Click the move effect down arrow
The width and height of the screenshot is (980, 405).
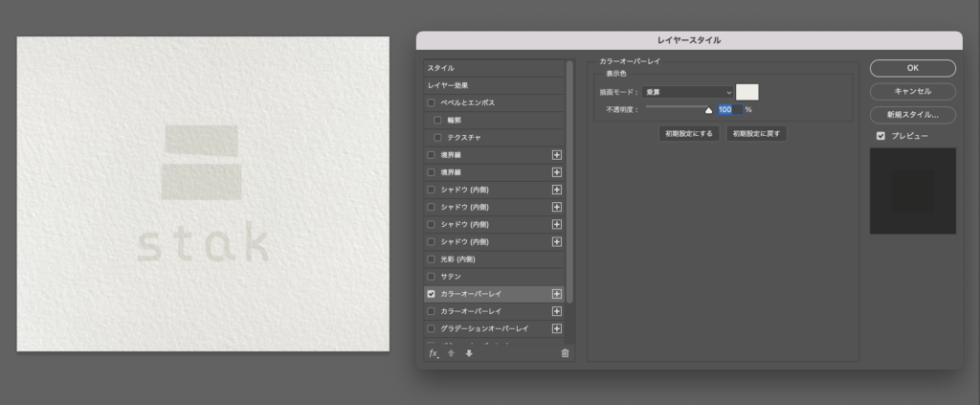coord(469,353)
